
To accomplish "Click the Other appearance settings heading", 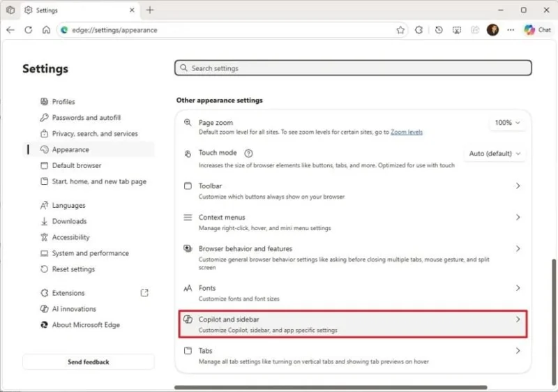I will click(219, 100).
